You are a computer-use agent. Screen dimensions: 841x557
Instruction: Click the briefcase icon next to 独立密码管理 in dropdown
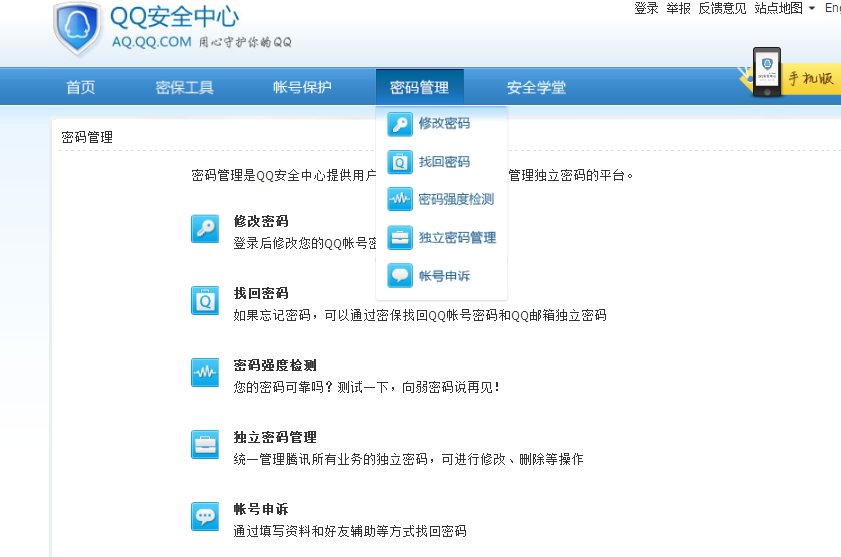click(x=400, y=238)
